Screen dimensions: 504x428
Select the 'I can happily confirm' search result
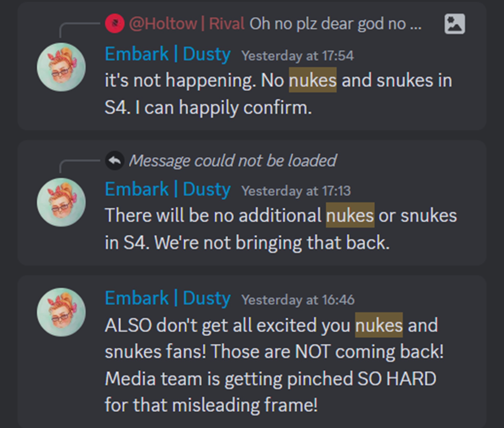pyautogui.click(x=252, y=66)
